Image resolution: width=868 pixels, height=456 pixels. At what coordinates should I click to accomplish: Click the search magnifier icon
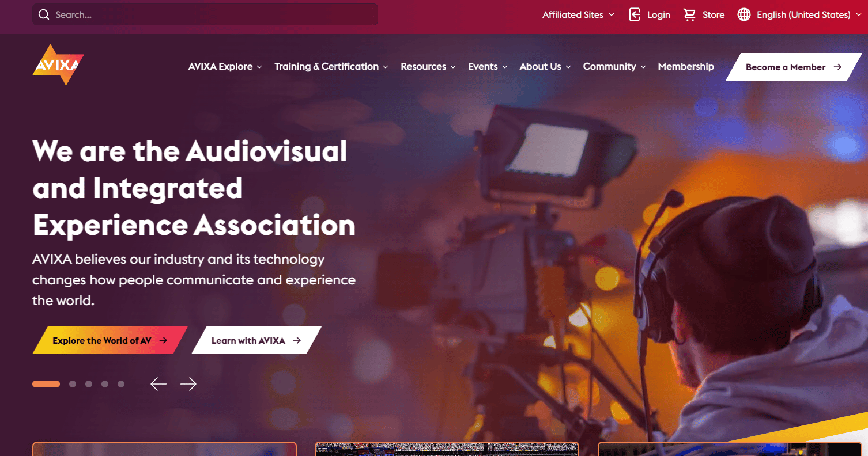coord(44,14)
